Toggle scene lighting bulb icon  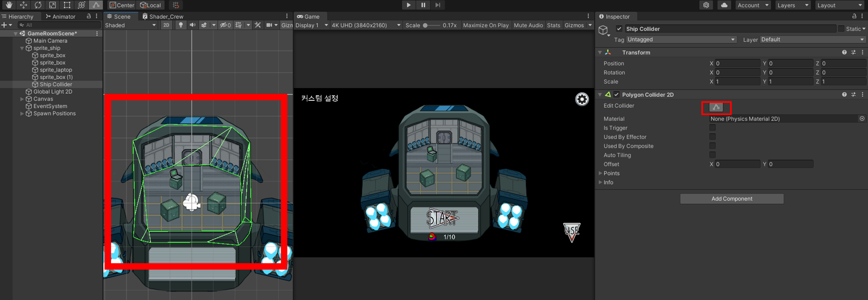click(181, 25)
